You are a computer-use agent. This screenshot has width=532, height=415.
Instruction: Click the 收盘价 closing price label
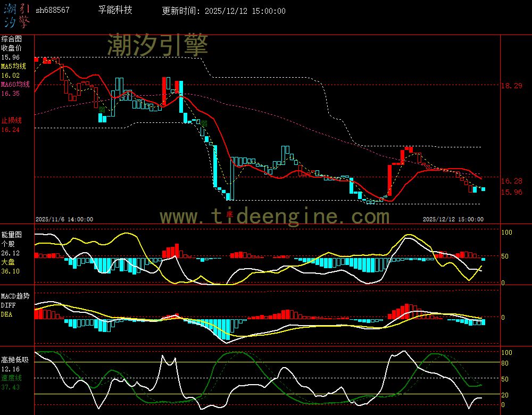pyautogui.click(x=11, y=48)
